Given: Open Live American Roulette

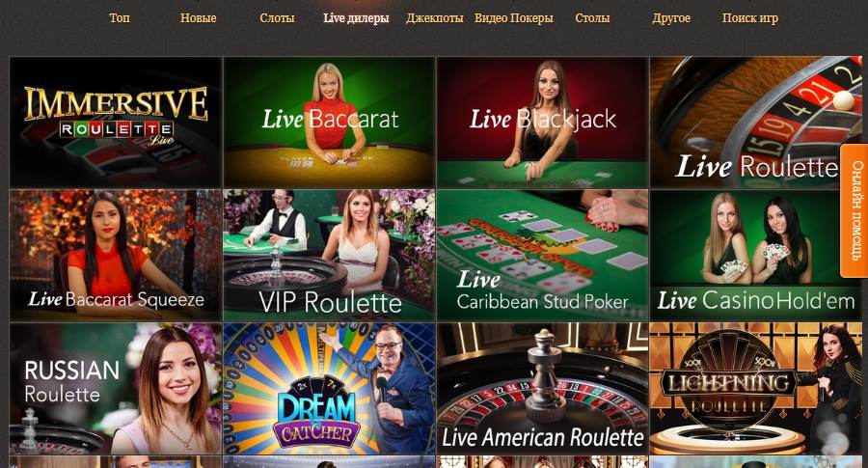Looking at the screenshot, I should tap(542, 389).
